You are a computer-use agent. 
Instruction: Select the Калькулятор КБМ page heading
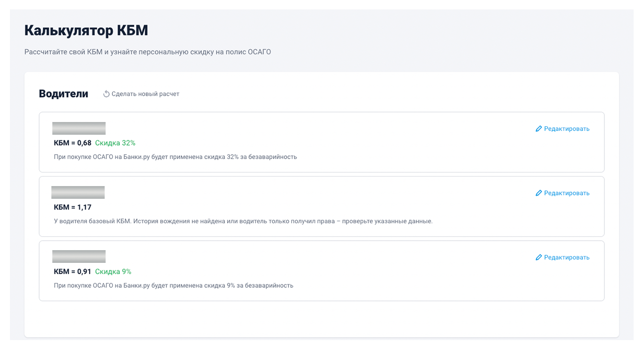(x=86, y=31)
